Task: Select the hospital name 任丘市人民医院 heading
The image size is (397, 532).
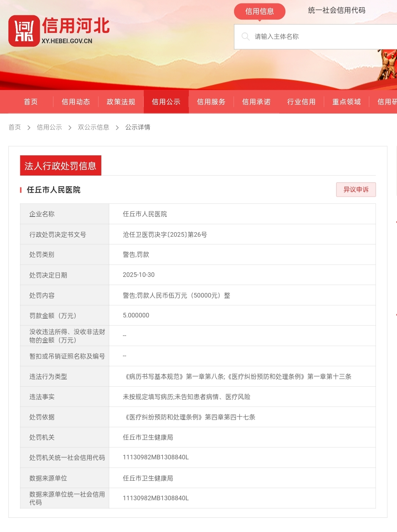Action: point(52,190)
